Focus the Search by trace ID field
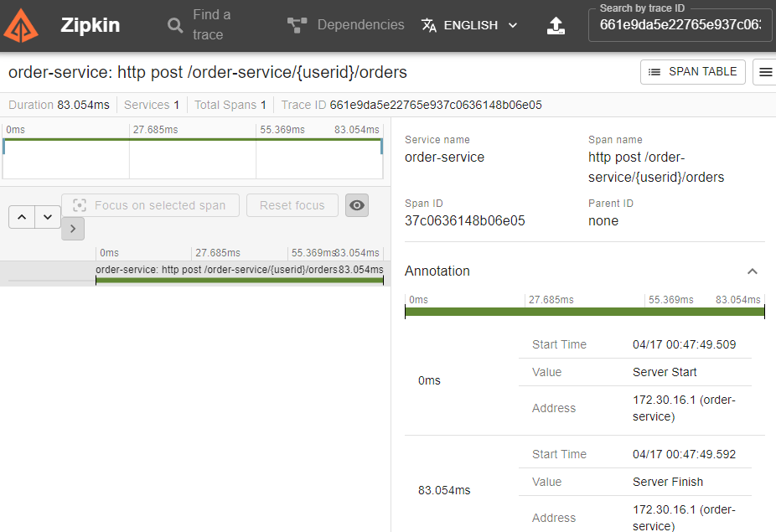This screenshot has height=532, width=776. point(680,25)
